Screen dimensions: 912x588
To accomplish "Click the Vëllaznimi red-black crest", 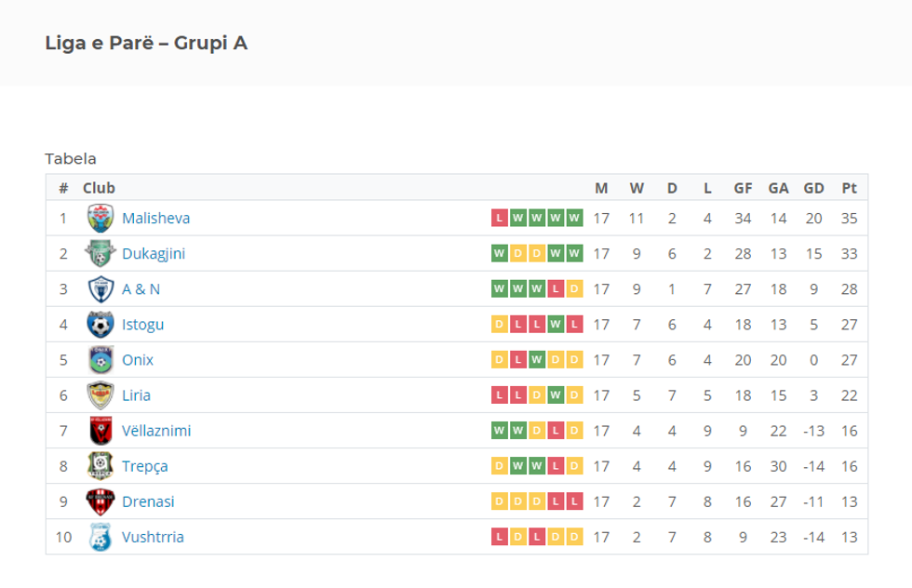I will (100, 430).
